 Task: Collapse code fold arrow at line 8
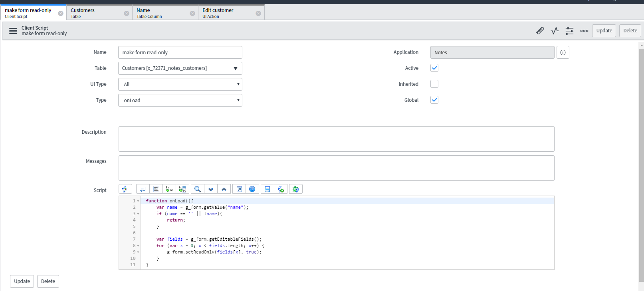(x=138, y=246)
